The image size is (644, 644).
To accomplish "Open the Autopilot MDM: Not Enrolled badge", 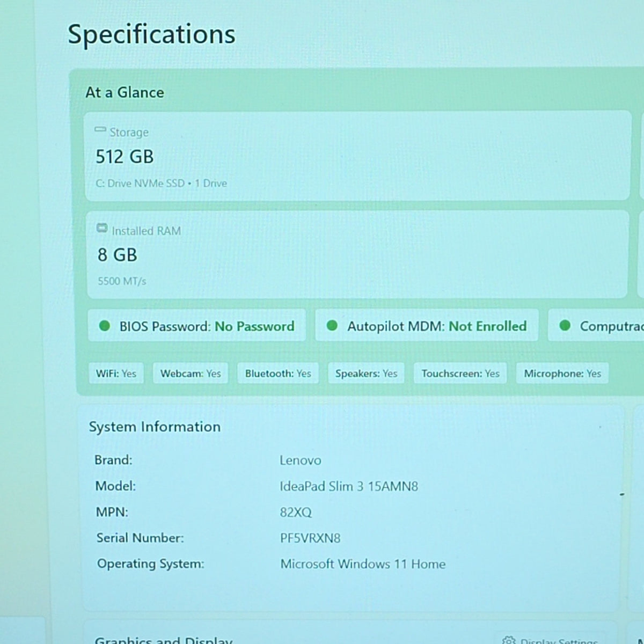I will click(x=427, y=325).
